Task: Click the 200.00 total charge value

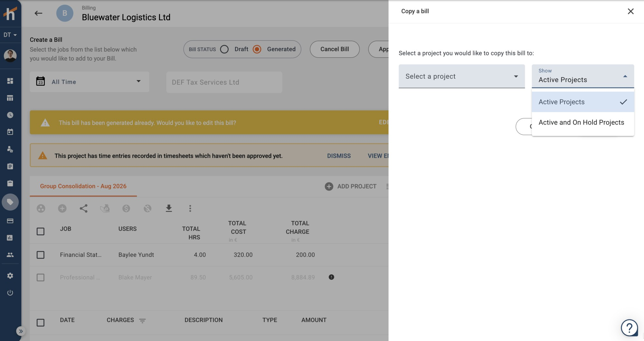Action: [x=305, y=255]
